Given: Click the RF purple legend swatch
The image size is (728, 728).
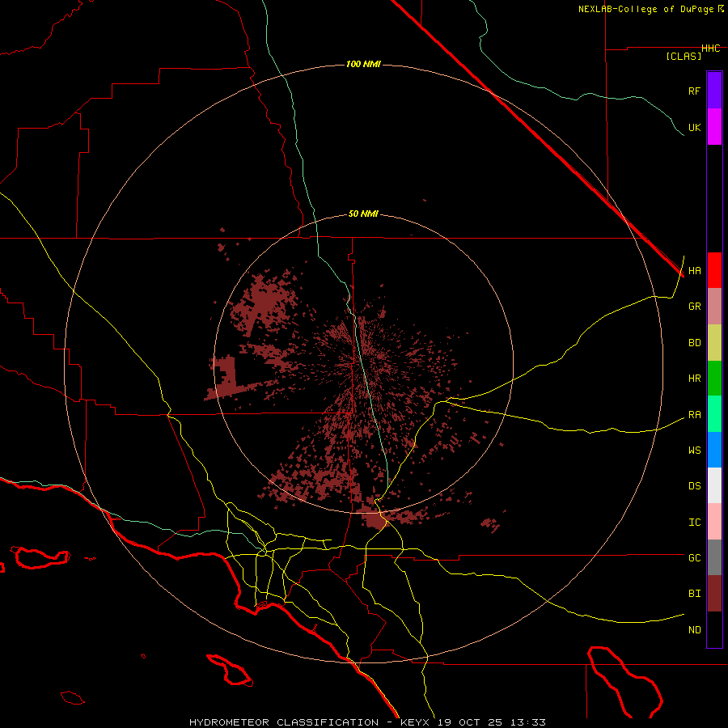Looking at the screenshot, I should (714, 91).
